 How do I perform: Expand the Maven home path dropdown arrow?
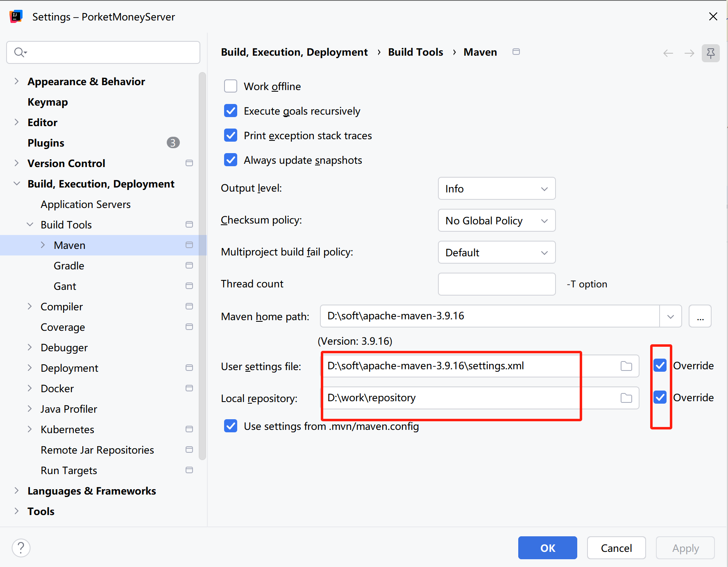coord(671,316)
